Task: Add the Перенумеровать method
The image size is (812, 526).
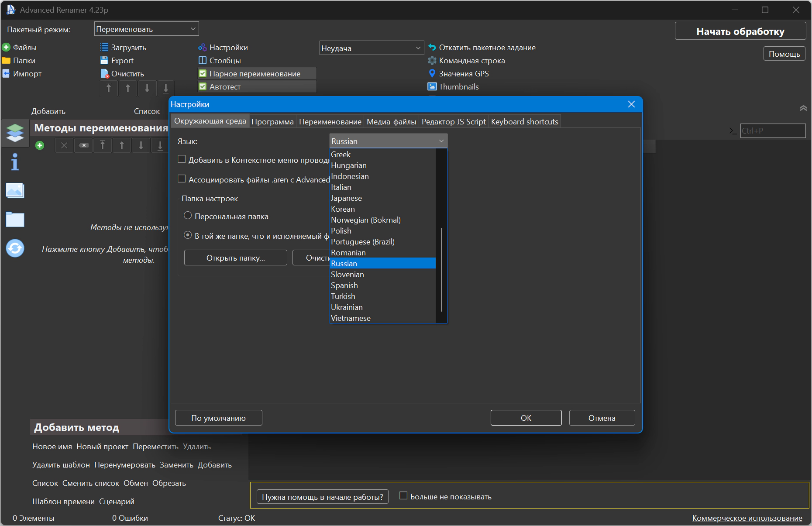Action: pos(125,465)
